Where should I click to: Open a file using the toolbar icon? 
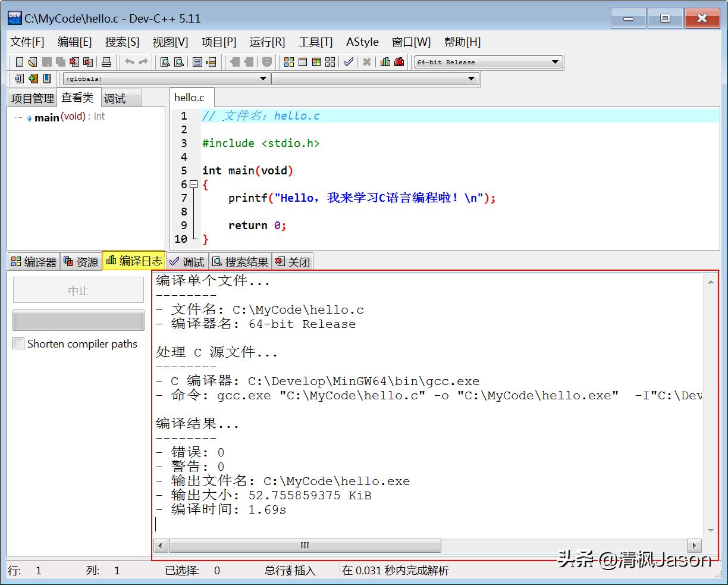pyautogui.click(x=32, y=61)
